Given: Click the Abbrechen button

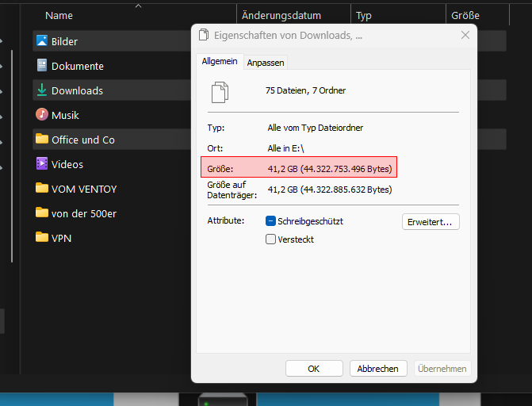Looking at the screenshot, I should [378, 369].
